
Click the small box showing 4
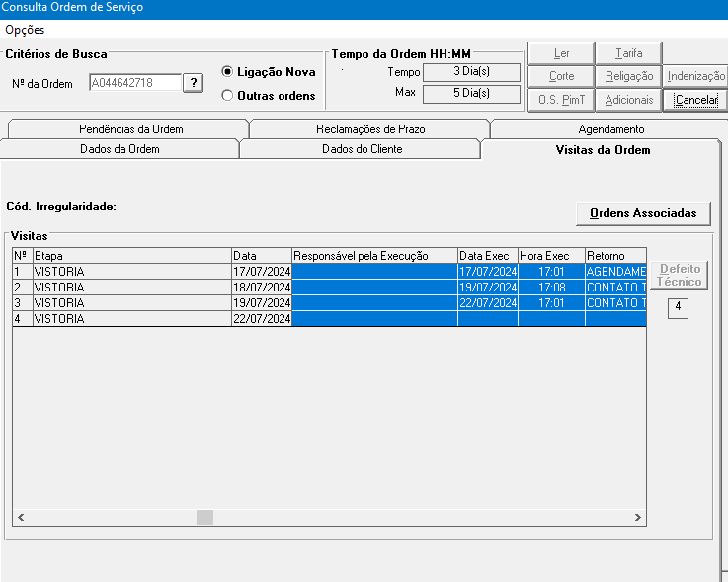[x=678, y=308]
